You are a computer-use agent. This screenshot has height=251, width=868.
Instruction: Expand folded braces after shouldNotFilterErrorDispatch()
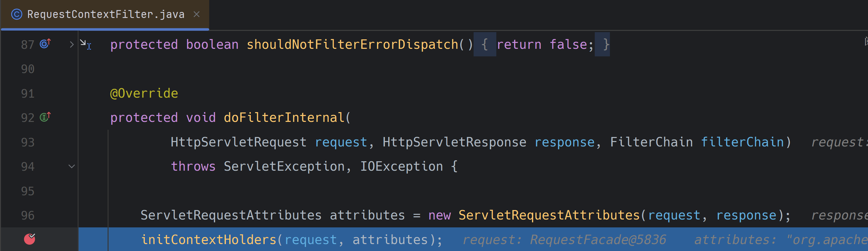[x=485, y=44]
